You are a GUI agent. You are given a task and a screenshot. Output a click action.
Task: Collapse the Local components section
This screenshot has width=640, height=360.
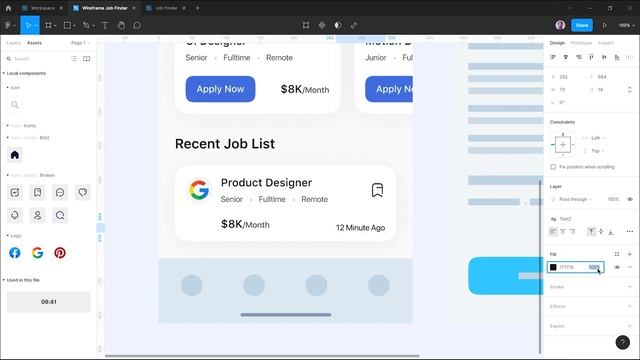point(4,73)
